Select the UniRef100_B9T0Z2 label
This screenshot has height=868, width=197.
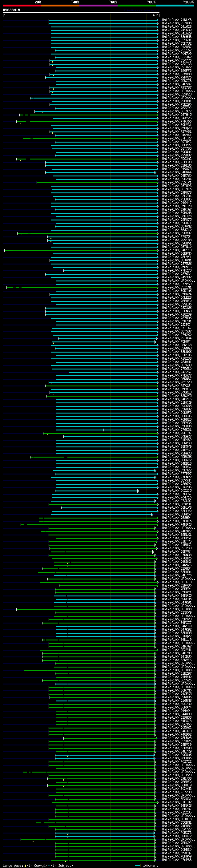click(177, 67)
